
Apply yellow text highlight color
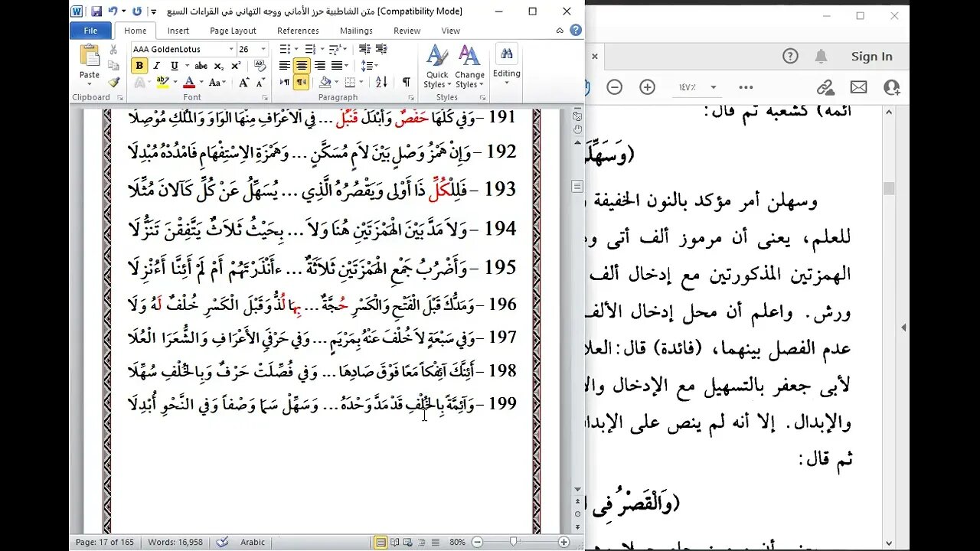pyautogui.click(x=162, y=83)
